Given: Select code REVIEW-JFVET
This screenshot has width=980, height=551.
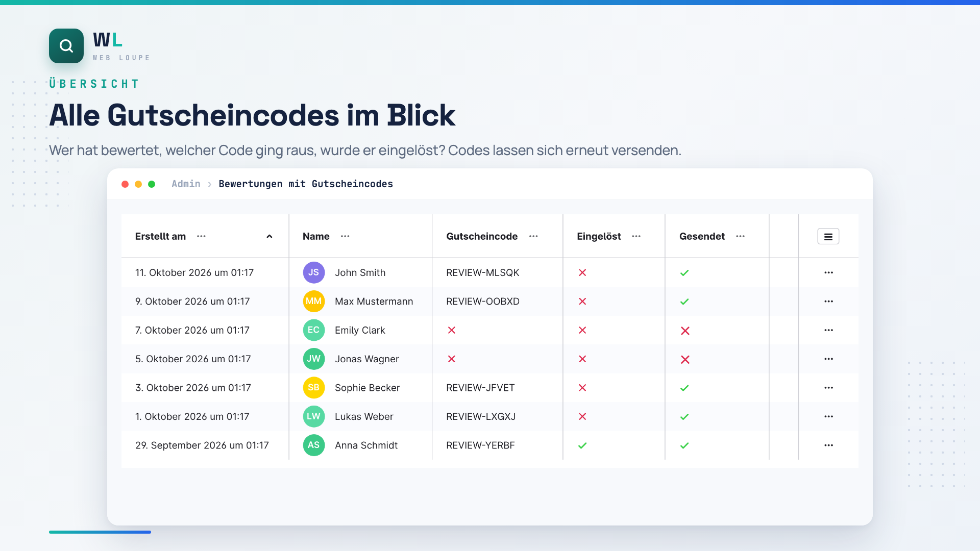Looking at the screenshot, I should click(480, 388).
